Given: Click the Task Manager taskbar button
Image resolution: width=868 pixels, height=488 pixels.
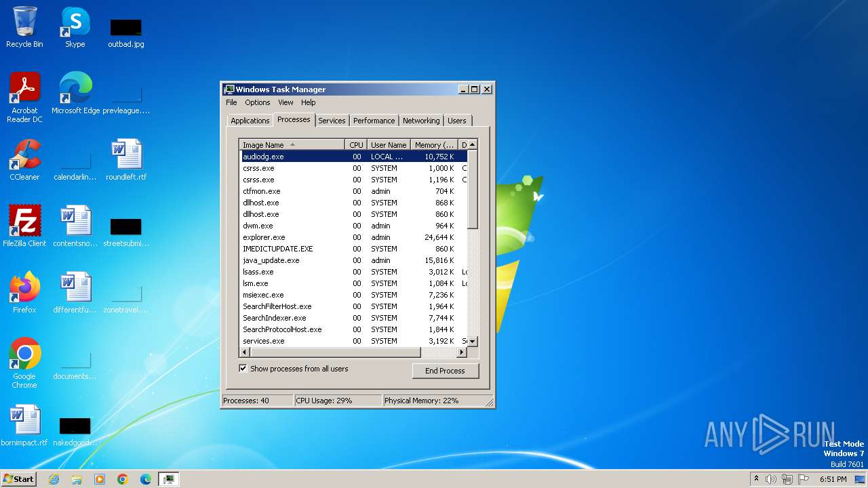Looking at the screenshot, I should 169,479.
